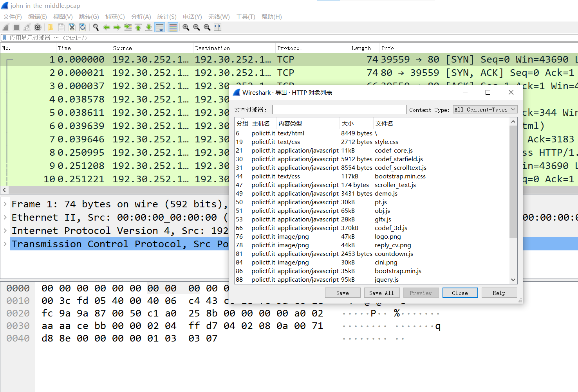
Task: Open the 统计(S) menu
Action: [x=166, y=17]
